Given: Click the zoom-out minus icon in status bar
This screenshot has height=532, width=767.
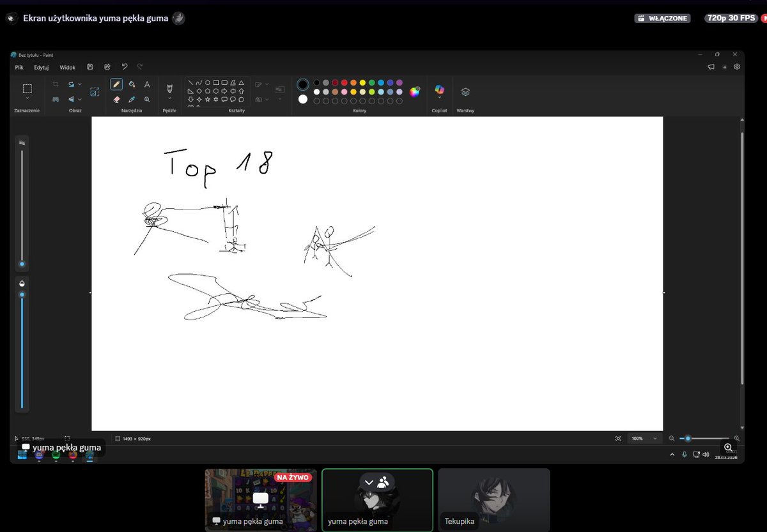Looking at the screenshot, I should tap(671, 438).
